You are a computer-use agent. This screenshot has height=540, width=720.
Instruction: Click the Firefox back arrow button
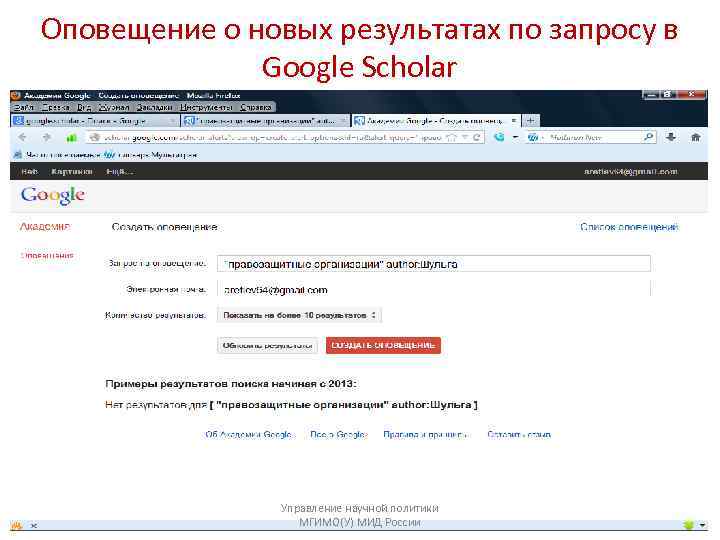coord(22,137)
